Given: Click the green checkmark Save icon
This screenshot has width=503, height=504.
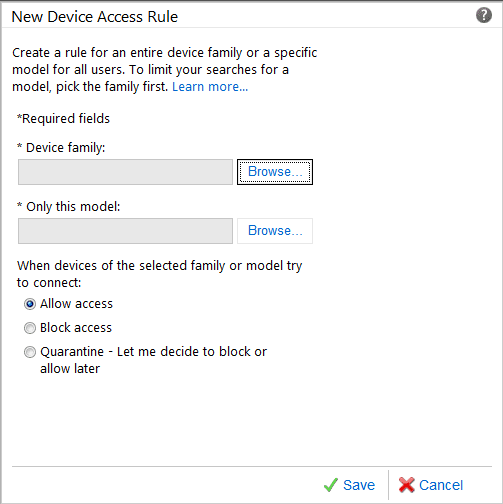Looking at the screenshot, I should 331,485.
